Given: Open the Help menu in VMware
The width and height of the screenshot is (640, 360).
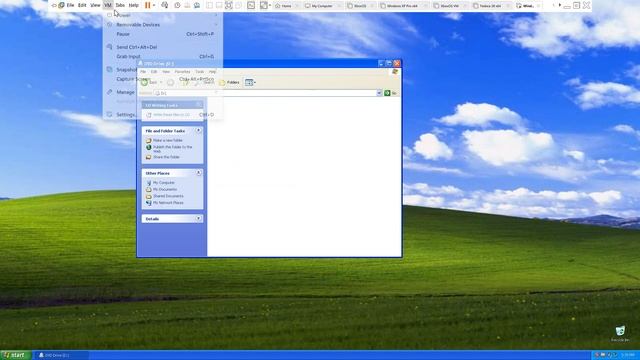Looking at the screenshot, I should pyautogui.click(x=133, y=5).
